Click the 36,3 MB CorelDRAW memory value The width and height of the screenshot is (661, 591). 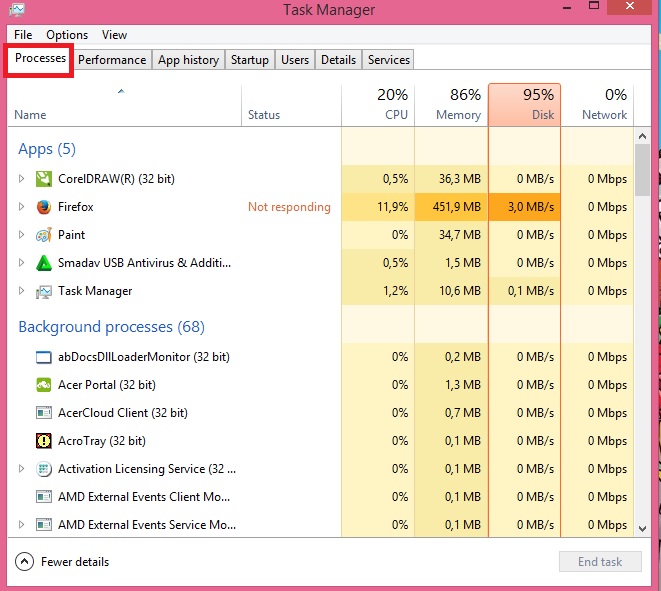coord(460,179)
